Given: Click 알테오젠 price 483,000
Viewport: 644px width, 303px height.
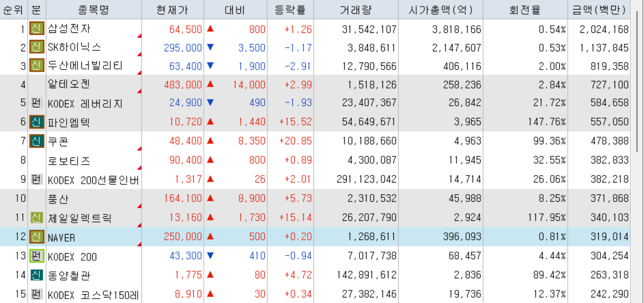Looking at the screenshot, I should [183, 85].
